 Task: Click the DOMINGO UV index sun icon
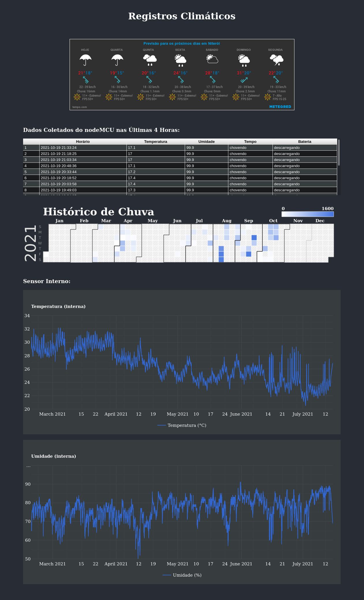point(236,97)
